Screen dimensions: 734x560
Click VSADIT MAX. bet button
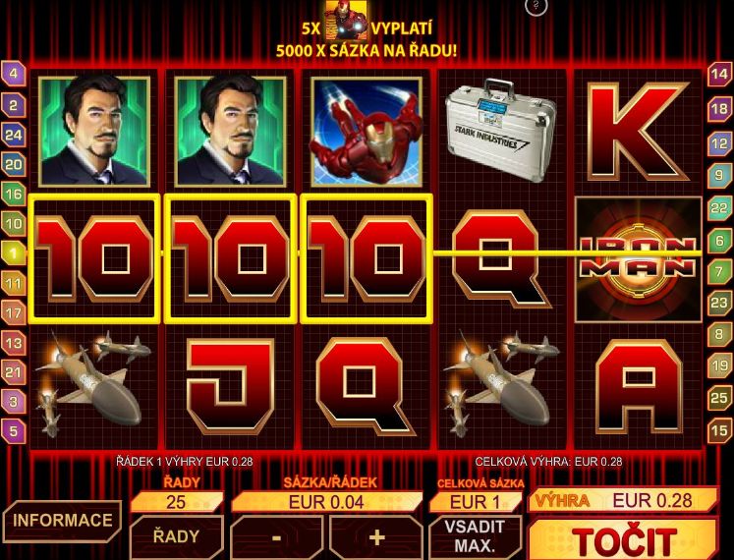(475, 537)
